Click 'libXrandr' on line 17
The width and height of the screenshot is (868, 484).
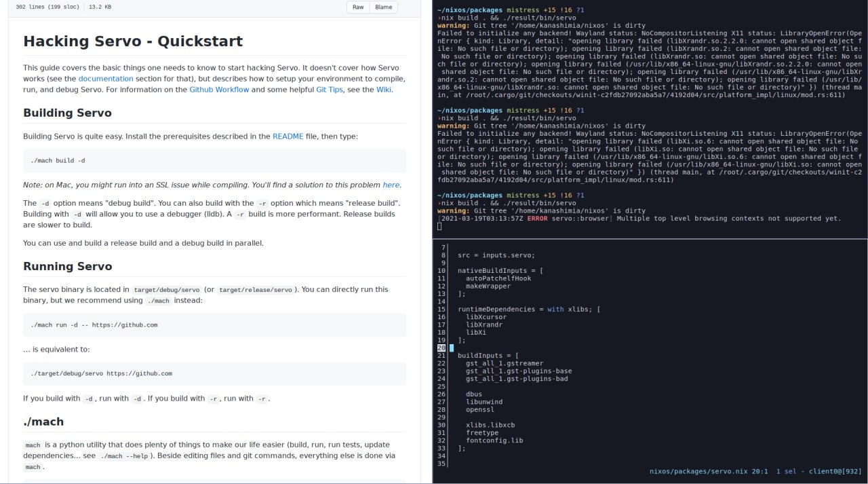(484, 324)
